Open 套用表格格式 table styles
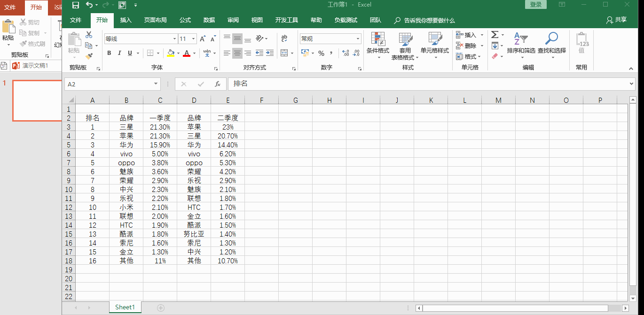Screen dimensions: 644x315 (x=405, y=46)
